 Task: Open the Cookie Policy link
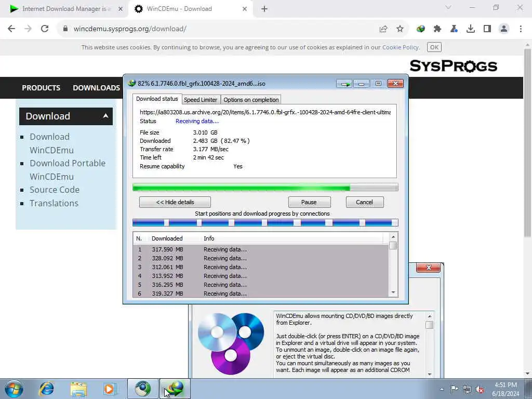point(401,47)
